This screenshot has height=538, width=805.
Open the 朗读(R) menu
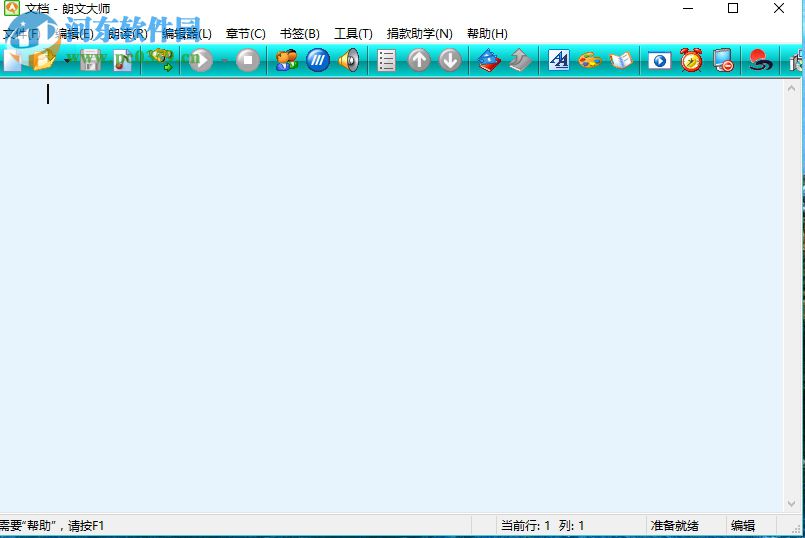[x=128, y=34]
